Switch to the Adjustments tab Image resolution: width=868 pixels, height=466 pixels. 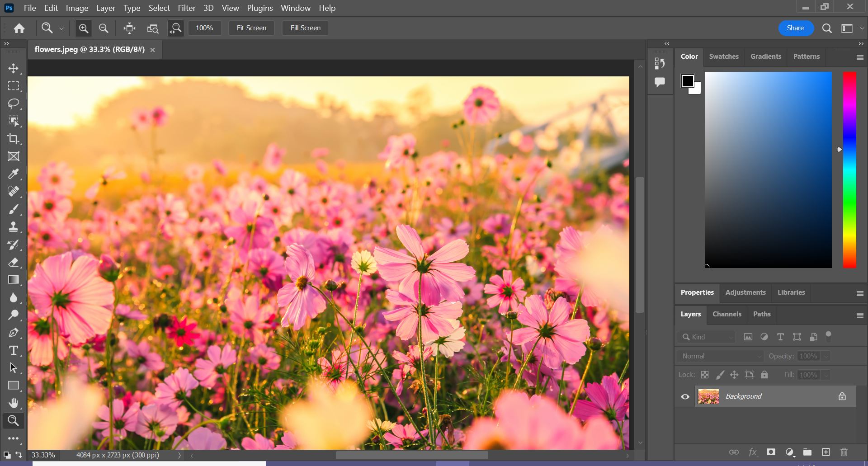(745, 292)
